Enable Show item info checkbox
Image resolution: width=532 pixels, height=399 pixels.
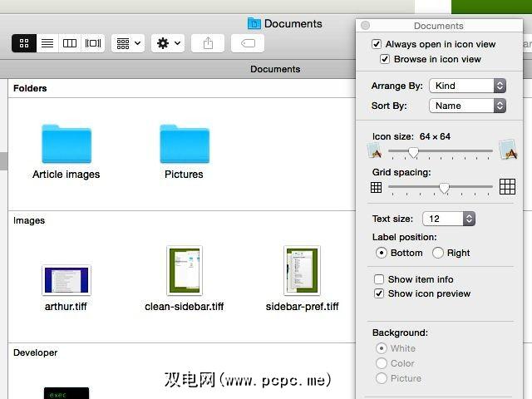click(x=379, y=279)
